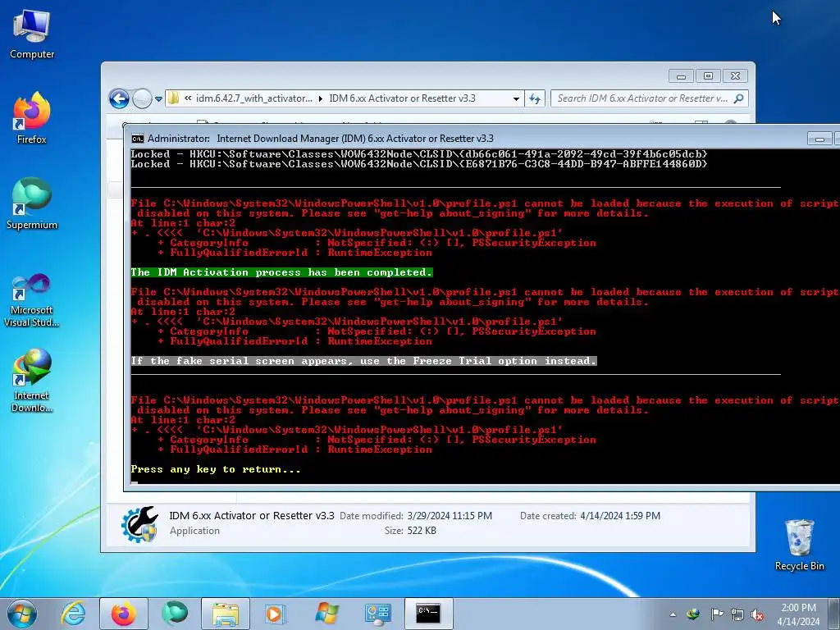Open the address bar history dropdown
This screenshot has height=630, width=840.
516,98
